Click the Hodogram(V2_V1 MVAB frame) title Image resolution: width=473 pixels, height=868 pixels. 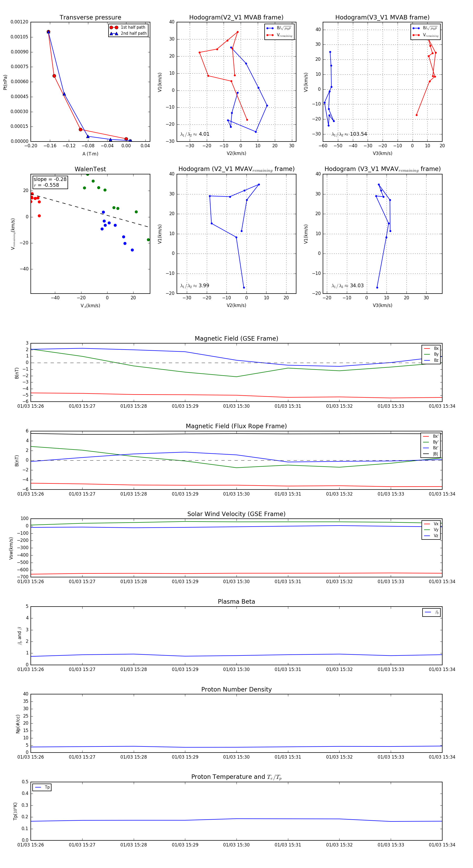pyautogui.click(x=236, y=18)
